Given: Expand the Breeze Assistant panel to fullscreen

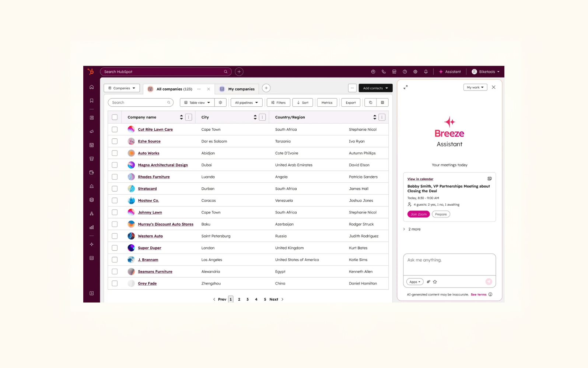Looking at the screenshot, I should (406, 87).
